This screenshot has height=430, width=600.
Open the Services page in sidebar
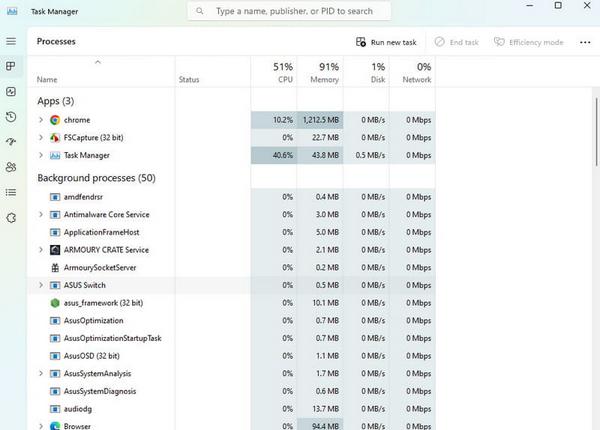click(x=11, y=217)
